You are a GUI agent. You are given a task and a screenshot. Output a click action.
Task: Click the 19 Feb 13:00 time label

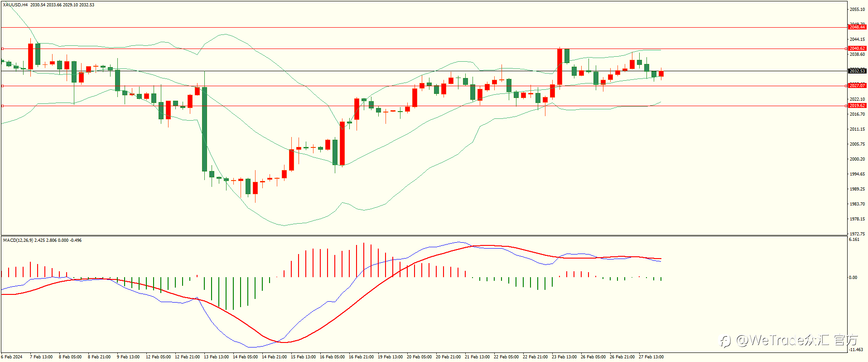(x=390, y=357)
